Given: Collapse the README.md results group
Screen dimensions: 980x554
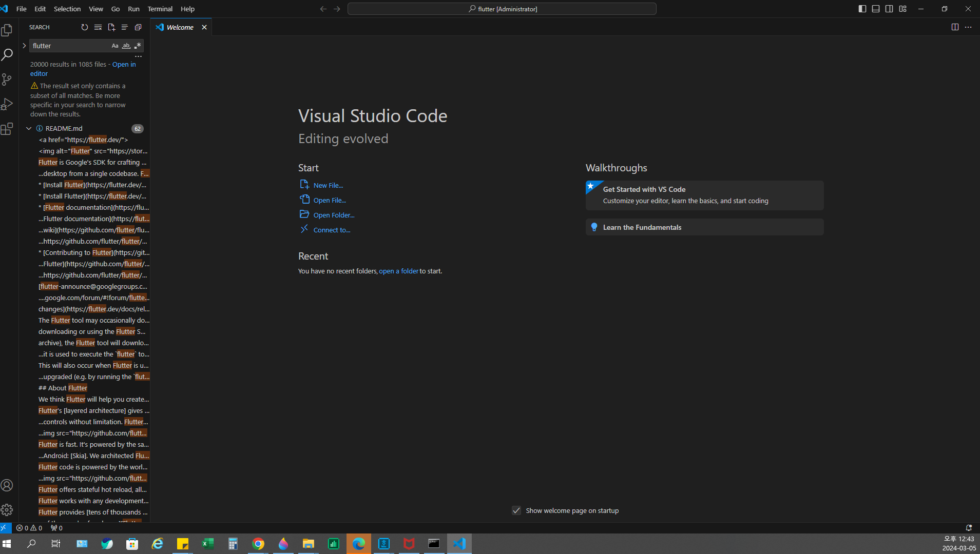Looking at the screenshot, I should tap(29, 129).
